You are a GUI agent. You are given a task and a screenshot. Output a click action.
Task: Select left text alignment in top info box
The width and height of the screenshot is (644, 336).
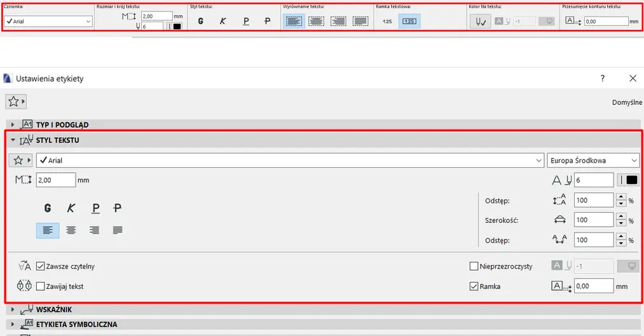click(294, 21)
